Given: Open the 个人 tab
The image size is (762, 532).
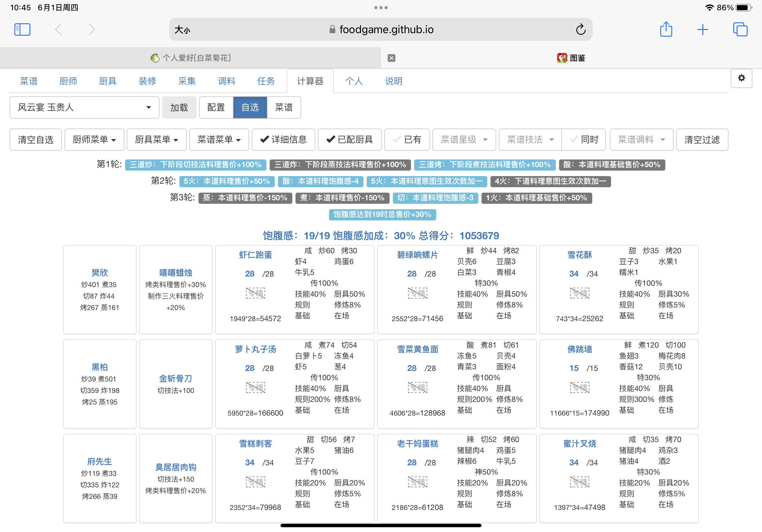Looking at the screenshot, I should pos(354,81).
